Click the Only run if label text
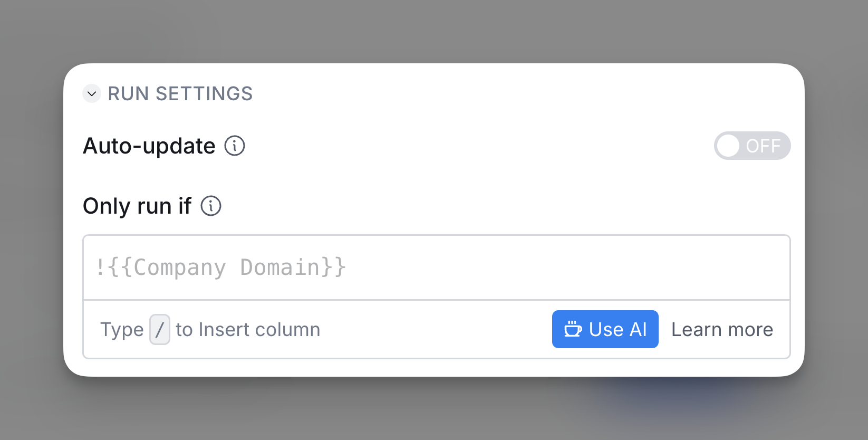Screen dimensions: 868x440 tap(137, 206)
